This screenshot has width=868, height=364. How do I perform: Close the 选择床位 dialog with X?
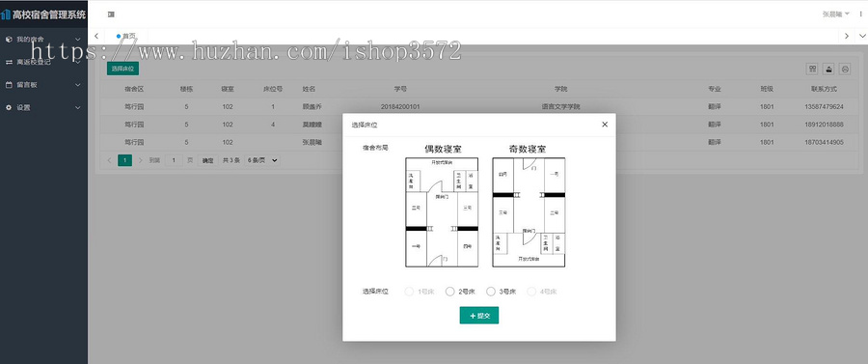(605, 125)
